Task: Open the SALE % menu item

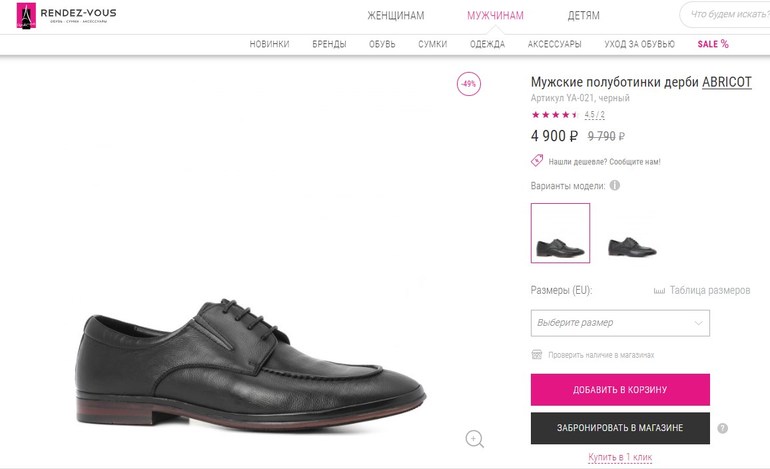Action: pyautogui.click(x=713, y=44)
